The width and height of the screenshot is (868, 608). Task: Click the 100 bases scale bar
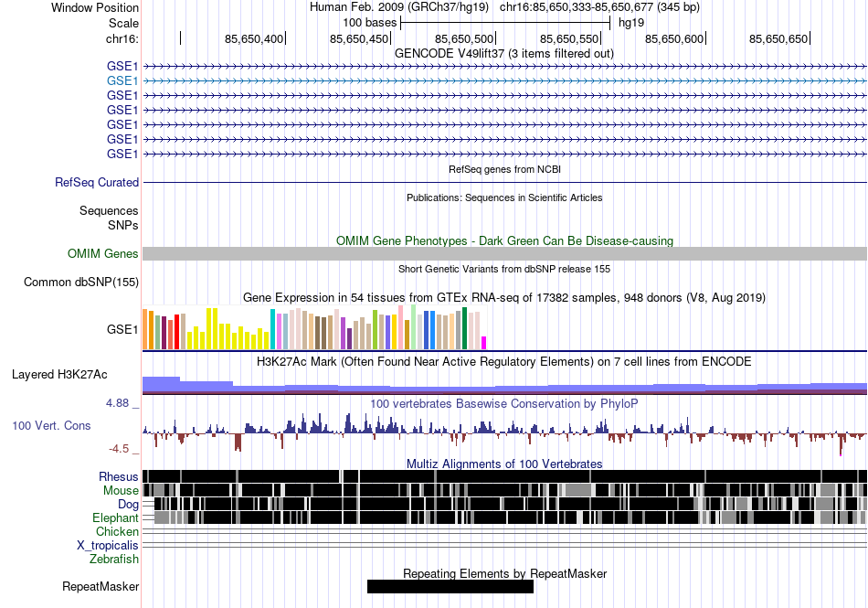pyautogui.click(x=505, y=23)
